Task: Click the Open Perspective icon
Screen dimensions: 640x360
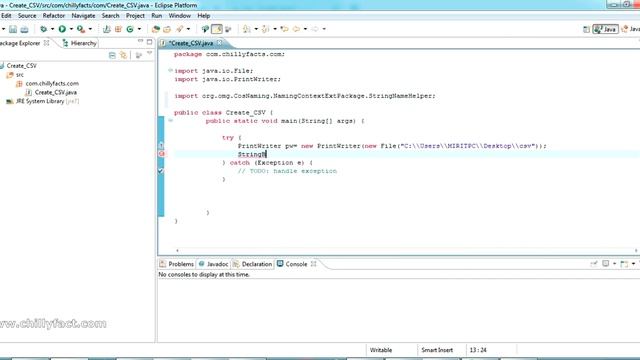Action: point(586,29)
